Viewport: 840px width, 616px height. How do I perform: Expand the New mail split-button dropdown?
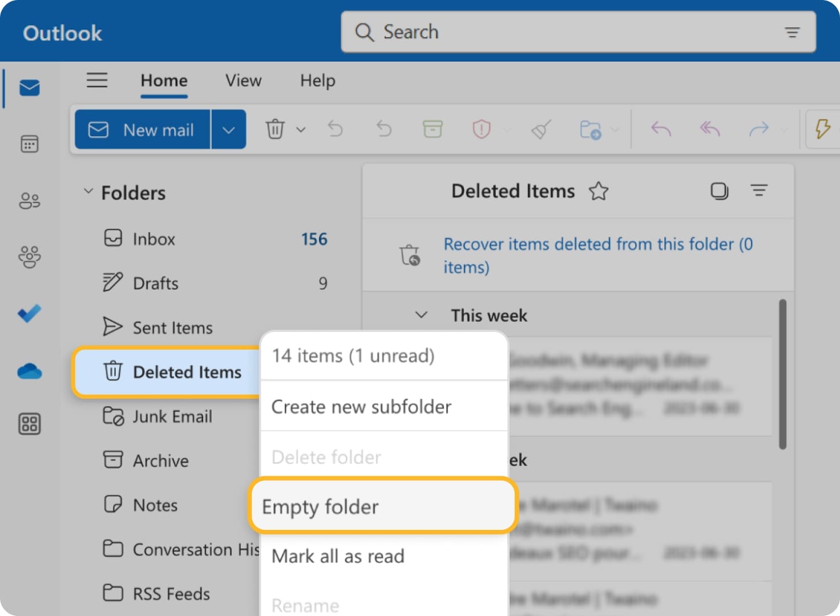pos(228,129)
